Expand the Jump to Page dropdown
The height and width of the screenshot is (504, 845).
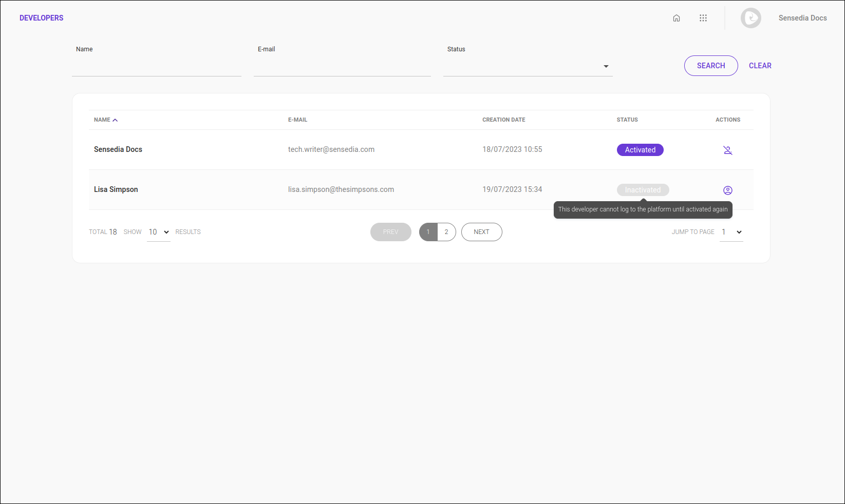[731, 232]
